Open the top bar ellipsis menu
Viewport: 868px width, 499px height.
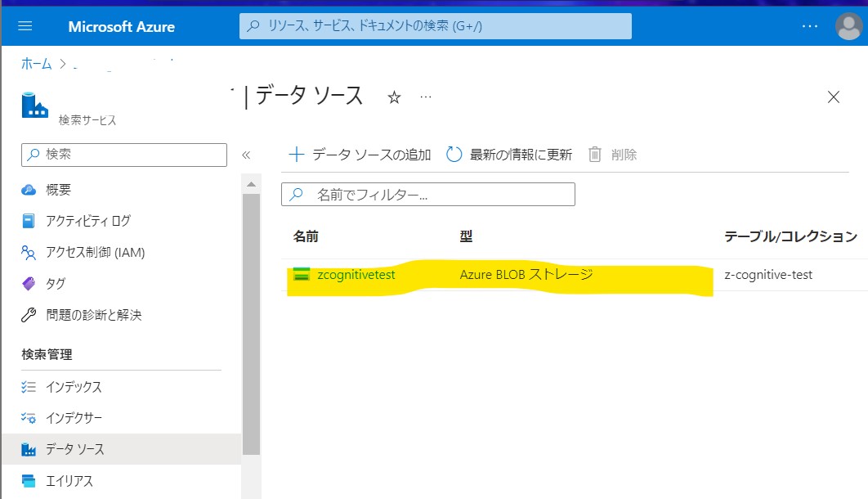pos(809,26)
